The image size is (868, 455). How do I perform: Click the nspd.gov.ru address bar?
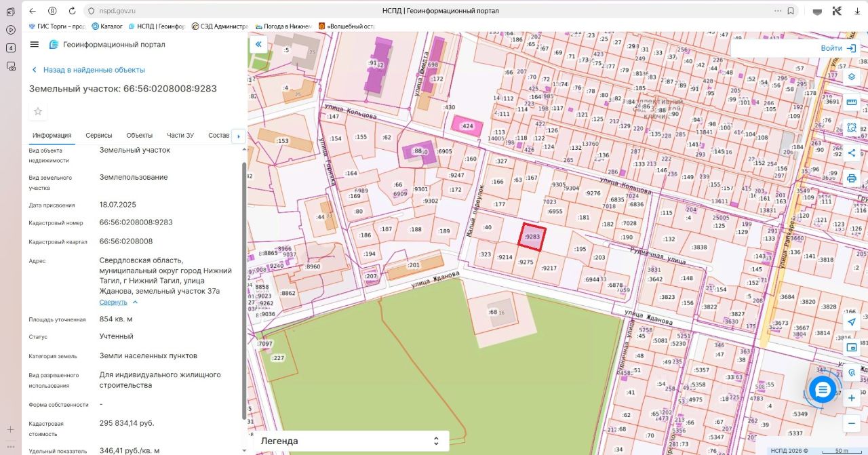pos(117,11)
